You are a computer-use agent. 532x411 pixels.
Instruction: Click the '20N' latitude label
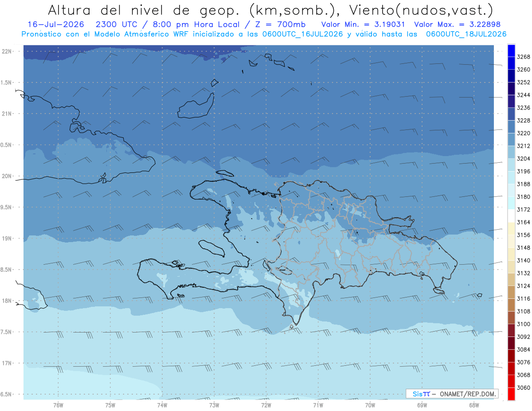point(7,176)
